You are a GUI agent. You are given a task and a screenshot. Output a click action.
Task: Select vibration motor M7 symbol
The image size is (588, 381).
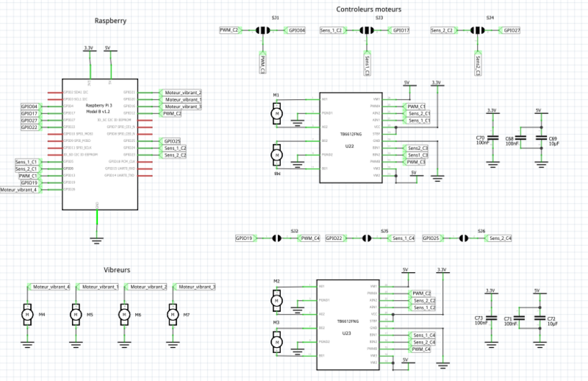[172, 314]
